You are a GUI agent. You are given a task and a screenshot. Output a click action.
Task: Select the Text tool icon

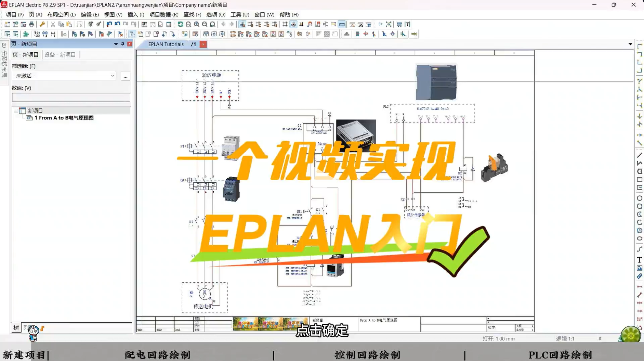[639, 260]
